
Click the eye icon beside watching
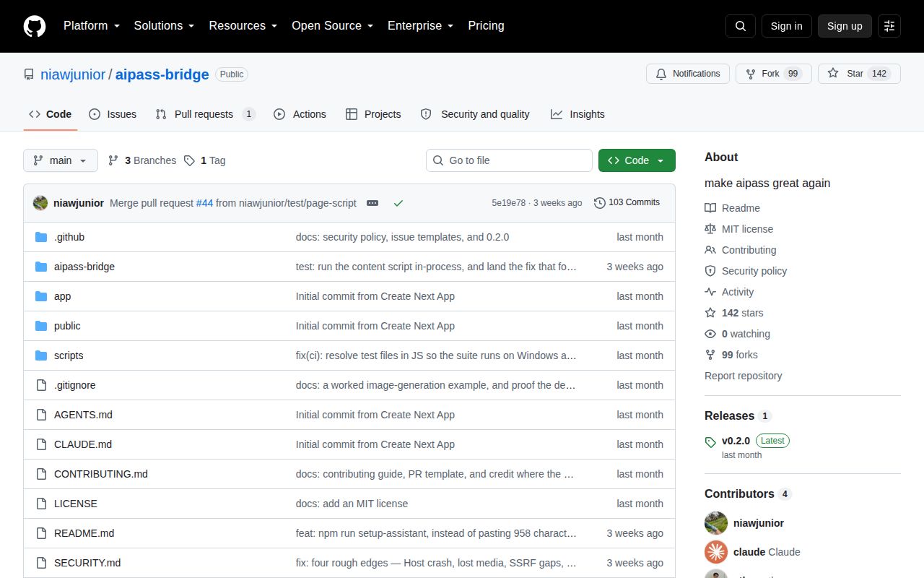(x=710, y=334)
